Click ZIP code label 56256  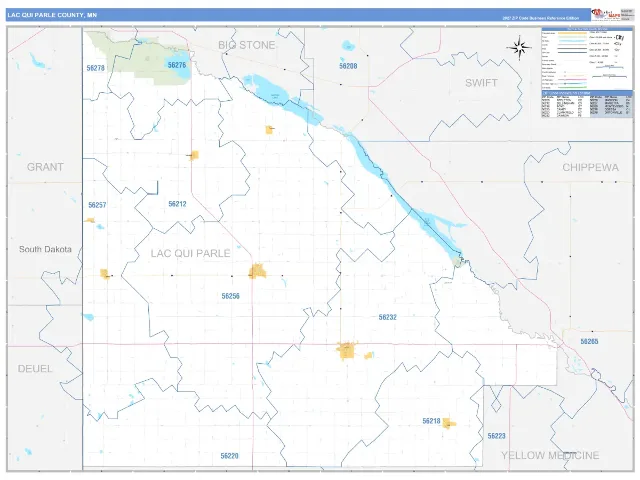(231, 296)
